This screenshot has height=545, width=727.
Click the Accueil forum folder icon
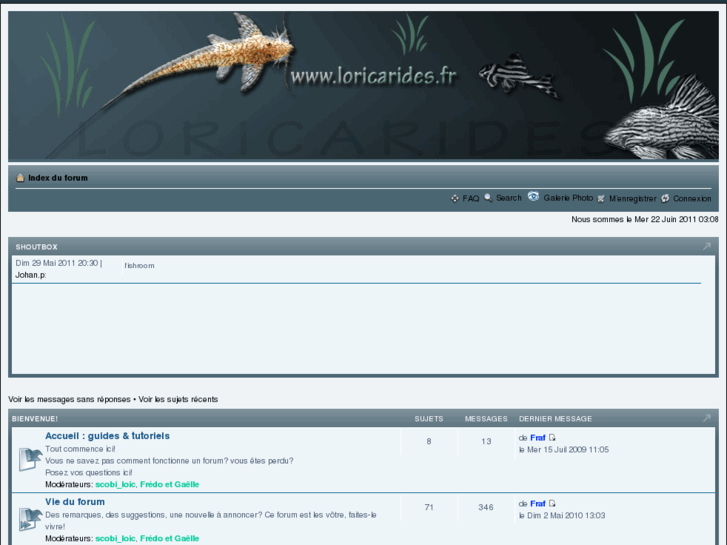coord(30,459)
